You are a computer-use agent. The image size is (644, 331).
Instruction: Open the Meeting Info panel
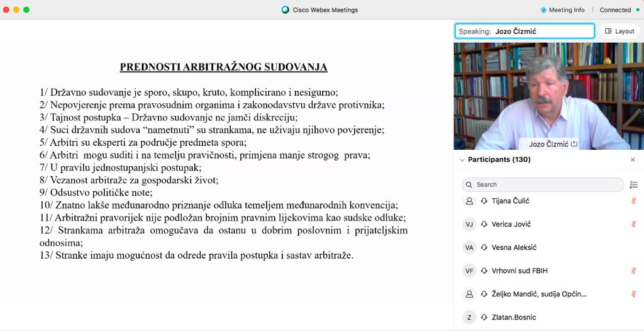coord(562,10)
